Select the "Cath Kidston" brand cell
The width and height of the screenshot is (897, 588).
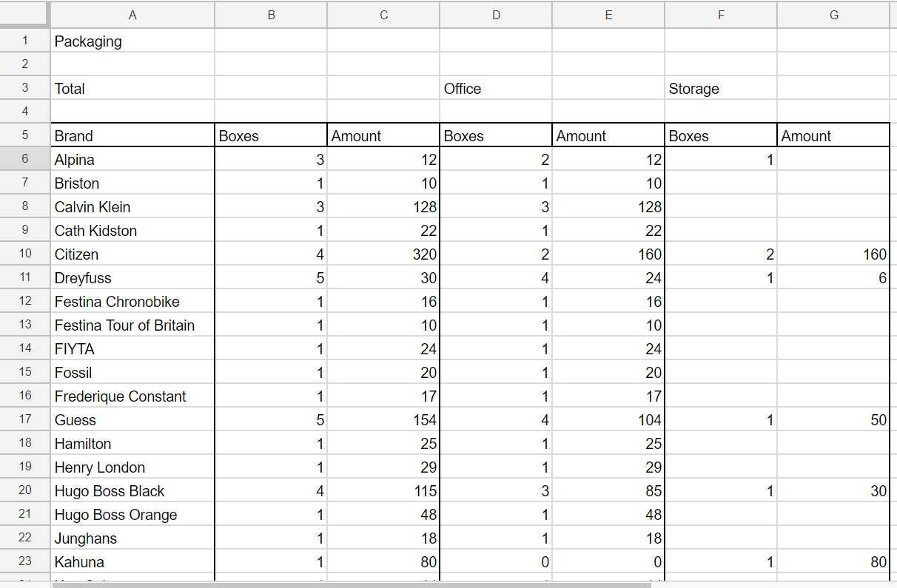pos(132,231)
